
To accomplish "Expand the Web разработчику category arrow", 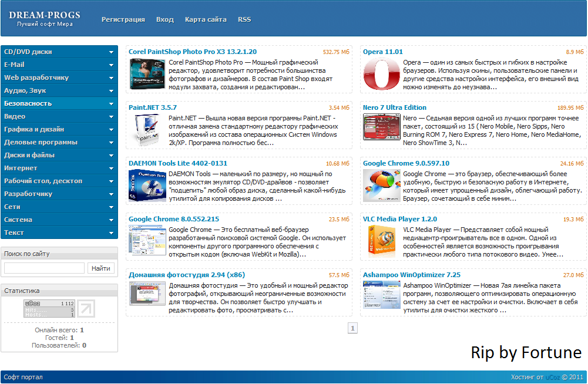I will pyautogui.click(x=112, y=78).
